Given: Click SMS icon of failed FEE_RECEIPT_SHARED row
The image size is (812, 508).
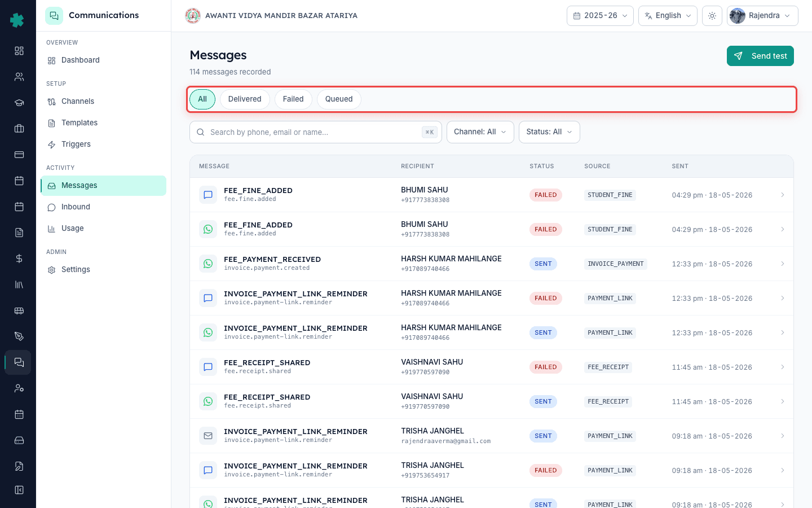Looking at the screenshot, I should (x=208, y=367).
